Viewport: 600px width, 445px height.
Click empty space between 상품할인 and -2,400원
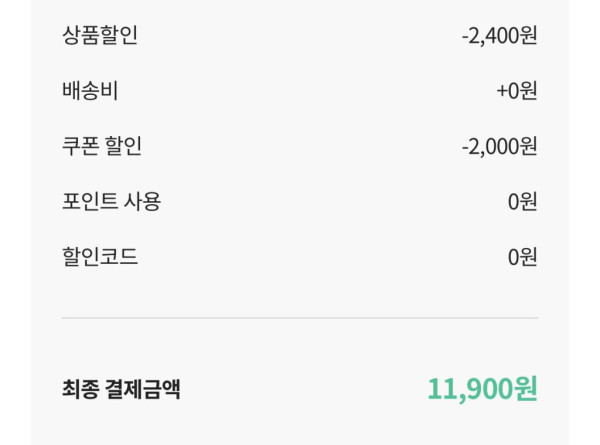click(300, 36)
